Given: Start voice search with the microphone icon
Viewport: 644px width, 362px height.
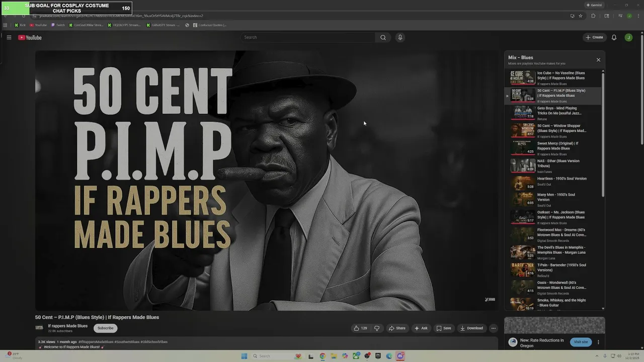Looking at the screenshot, I should coord(400,37).
